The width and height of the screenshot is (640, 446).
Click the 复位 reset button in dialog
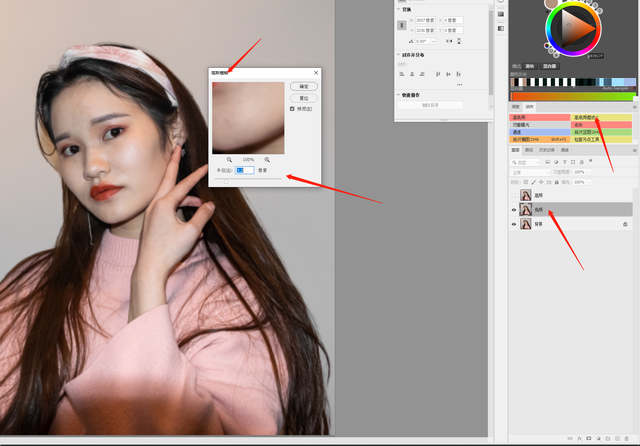pos(304,98)
